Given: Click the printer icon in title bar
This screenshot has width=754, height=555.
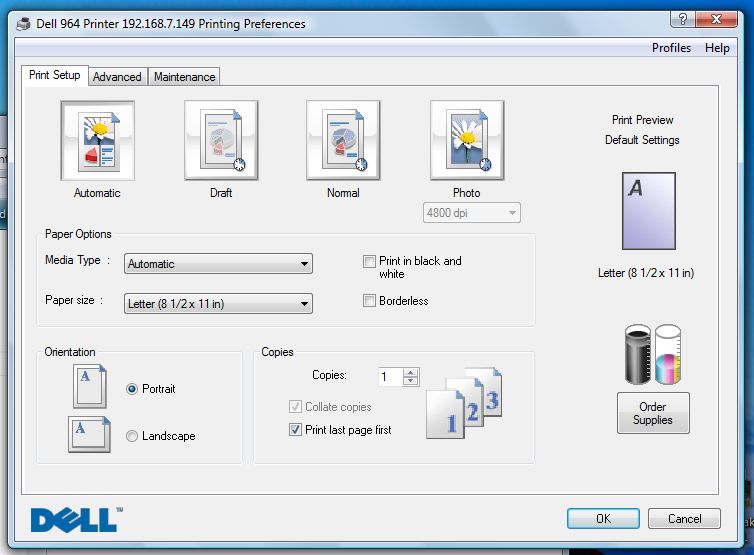Looking at the screenshot, I should [24, 24].
